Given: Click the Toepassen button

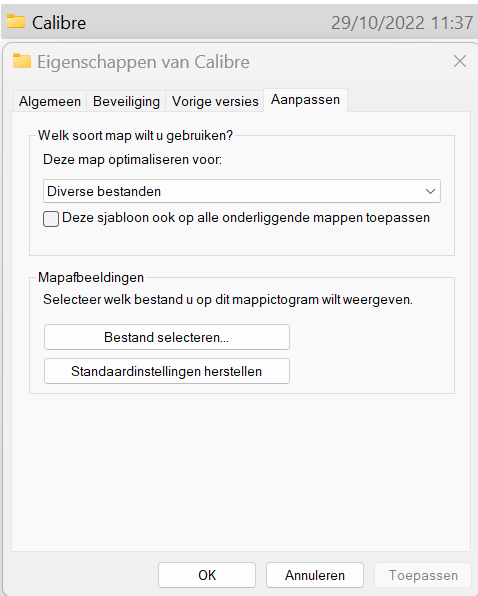Looking at the screenshot, I should pos(423,575).
